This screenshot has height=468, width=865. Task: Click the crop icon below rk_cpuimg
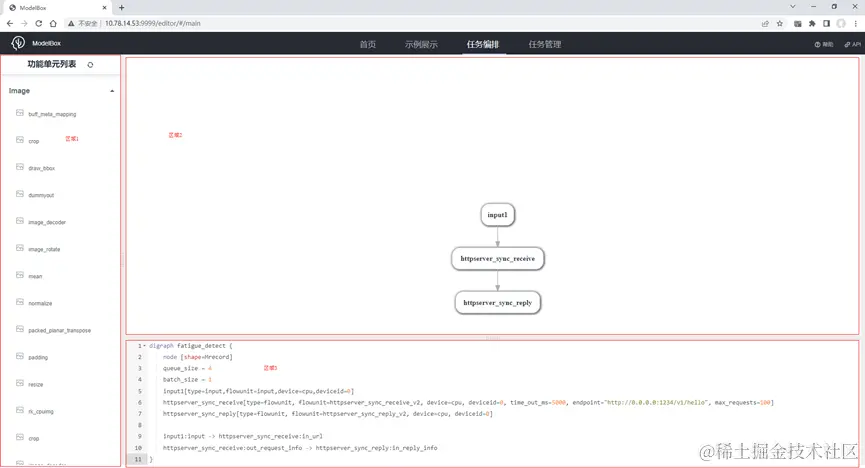pyautogui.click(x=20, y=438)
